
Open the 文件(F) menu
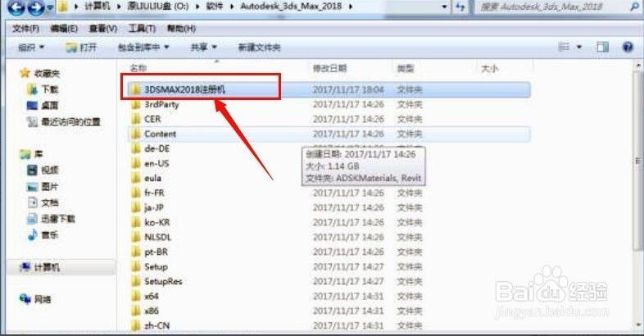click(x=26, y=29)
